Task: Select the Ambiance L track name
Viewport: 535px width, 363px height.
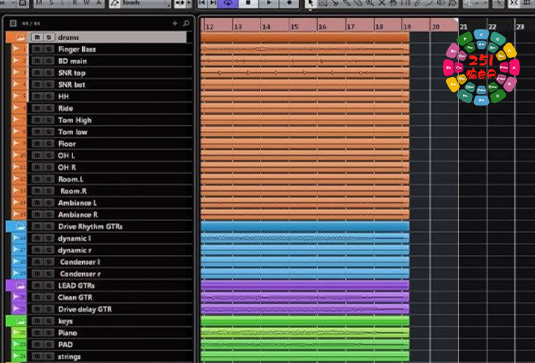Action: coord(77,203)
